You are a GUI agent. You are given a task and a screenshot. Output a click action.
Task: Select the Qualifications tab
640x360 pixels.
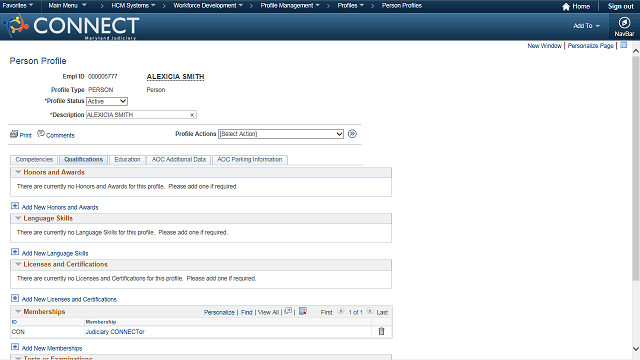(x=84, y=160)
